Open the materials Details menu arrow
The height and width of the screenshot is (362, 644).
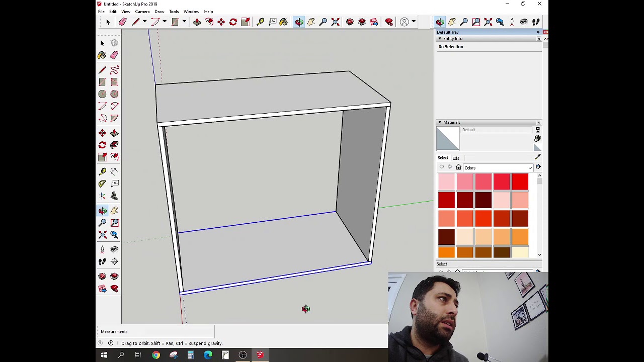[538, 166]
